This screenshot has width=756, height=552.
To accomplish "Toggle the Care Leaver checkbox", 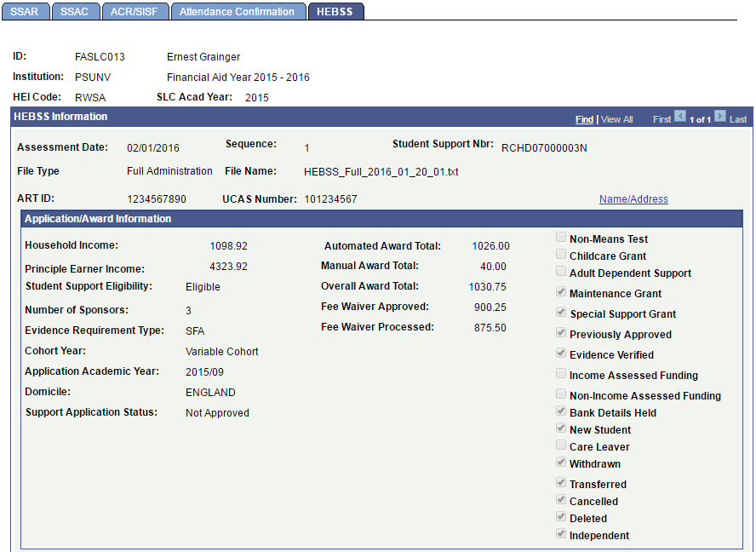I will point(561,445).
